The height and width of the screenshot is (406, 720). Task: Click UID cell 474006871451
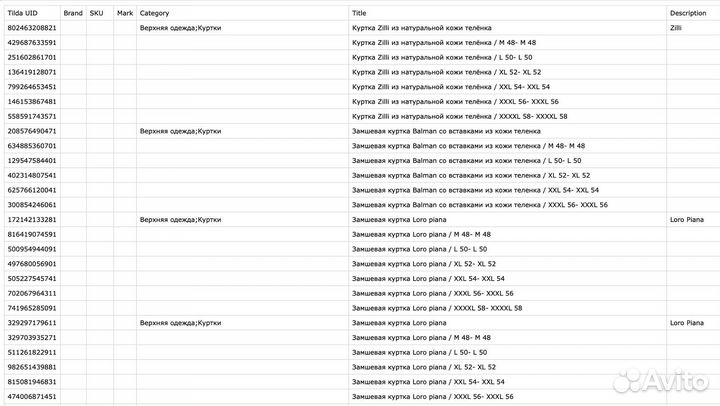pyautogui.click(x=32, y=397)
